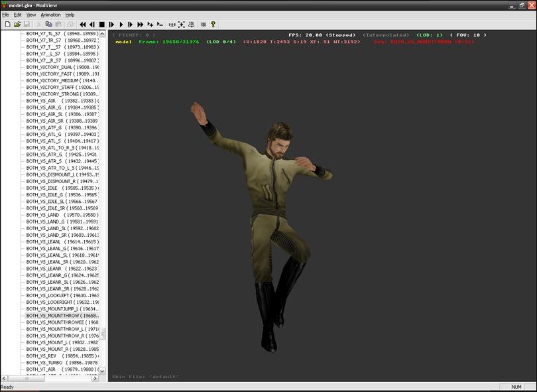
Task: Rewind animation to start with double-left arrows
Action: 83,25
